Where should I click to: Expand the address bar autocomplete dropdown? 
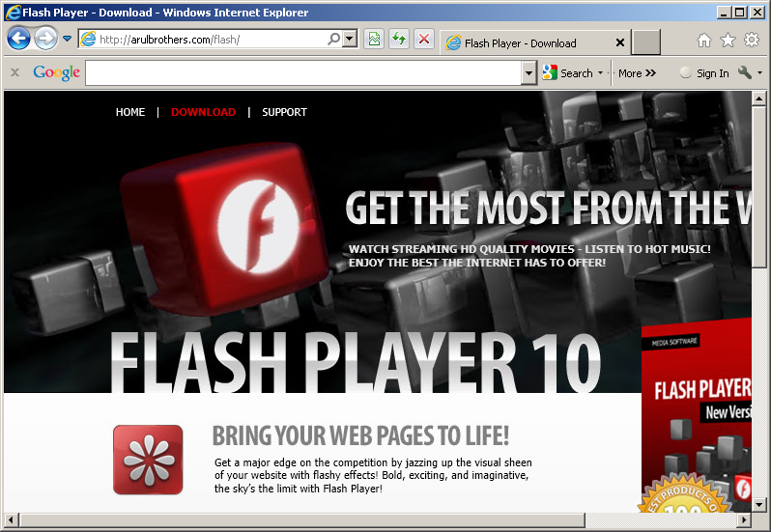pyautogui.click(x=350, y=39)
